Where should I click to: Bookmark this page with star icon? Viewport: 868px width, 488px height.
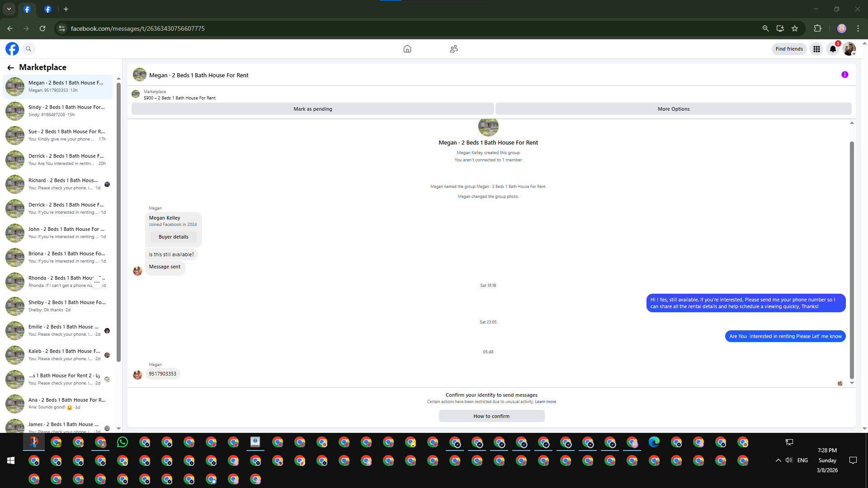coord(795,28)
